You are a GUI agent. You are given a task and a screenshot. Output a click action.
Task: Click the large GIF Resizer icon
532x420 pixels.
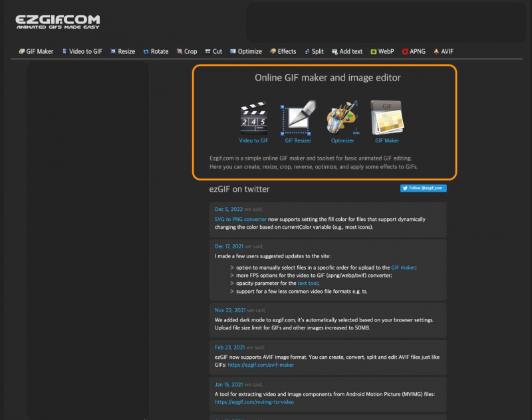tap(298, 118)
